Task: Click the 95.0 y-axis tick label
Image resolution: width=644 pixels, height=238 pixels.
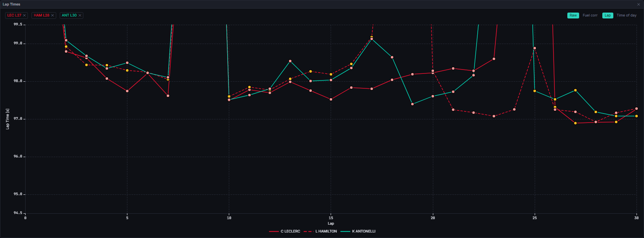Action: 18,194
